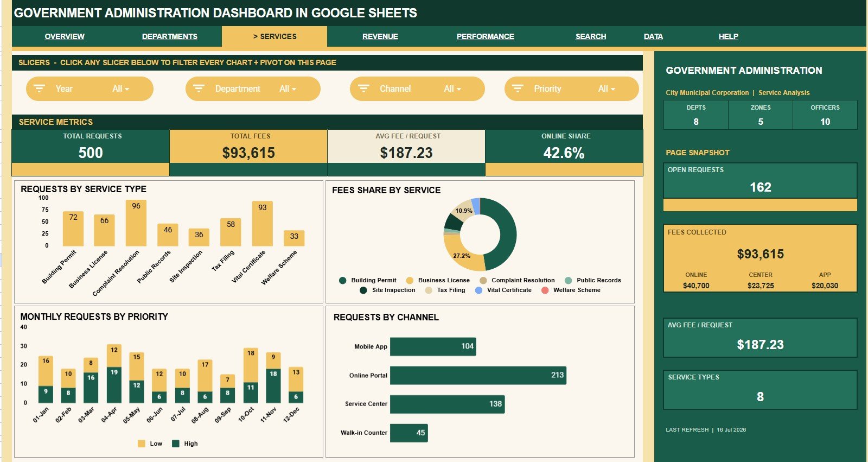Click the 04-Apr stacked bar in the monthly chart
The height and width of the screenshot is (462, 868).
[114, 374]
